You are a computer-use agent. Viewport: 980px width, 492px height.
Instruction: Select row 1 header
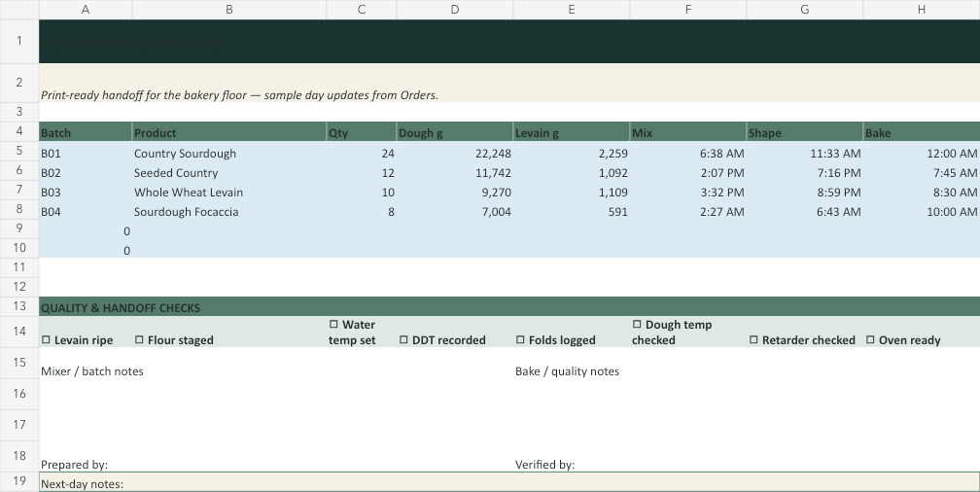[19, 41]
